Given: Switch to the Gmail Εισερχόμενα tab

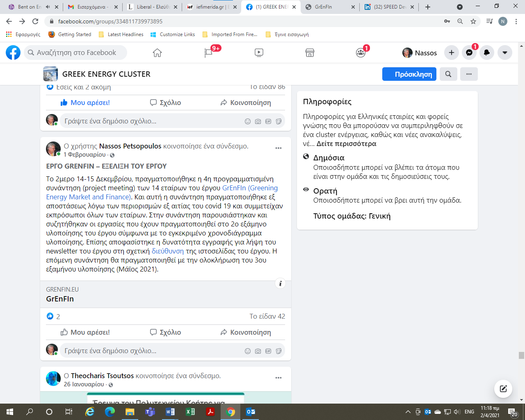Looking at the screenshot, I should pos(92,7).
